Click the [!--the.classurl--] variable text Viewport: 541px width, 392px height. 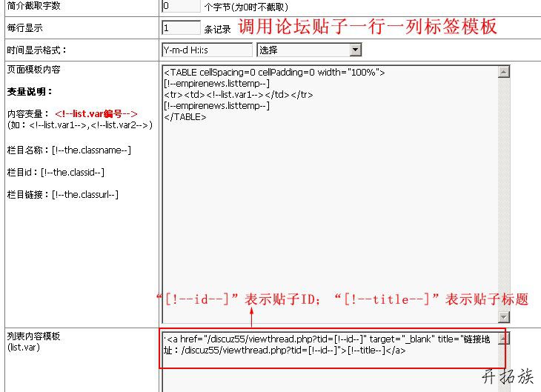(x=85, y=195)
